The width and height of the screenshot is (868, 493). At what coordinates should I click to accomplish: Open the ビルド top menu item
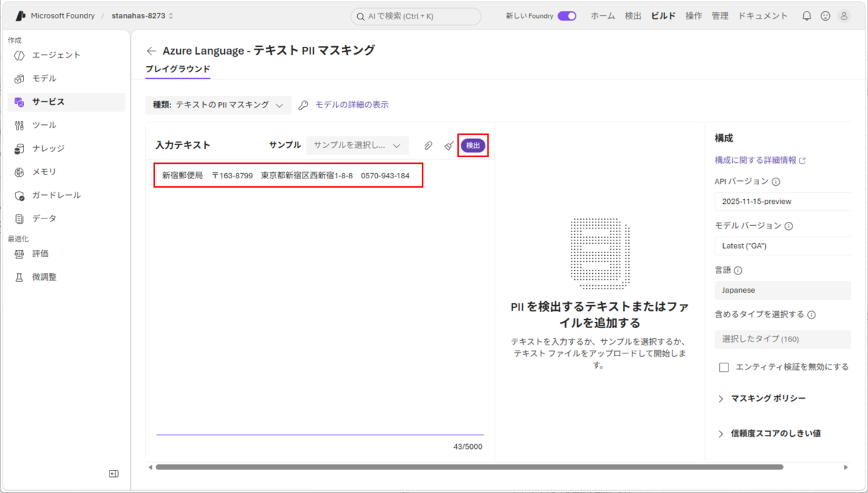coord(663,16)
